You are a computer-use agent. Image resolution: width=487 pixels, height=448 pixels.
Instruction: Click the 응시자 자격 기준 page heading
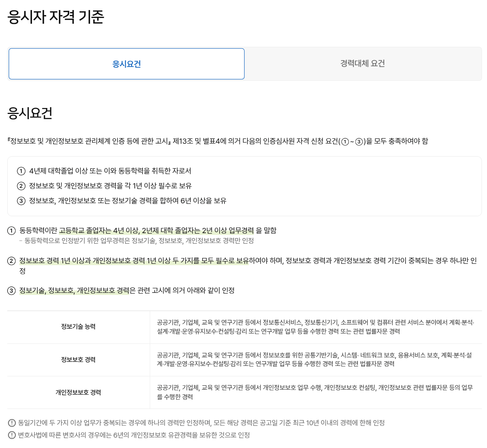click(56, 17)
